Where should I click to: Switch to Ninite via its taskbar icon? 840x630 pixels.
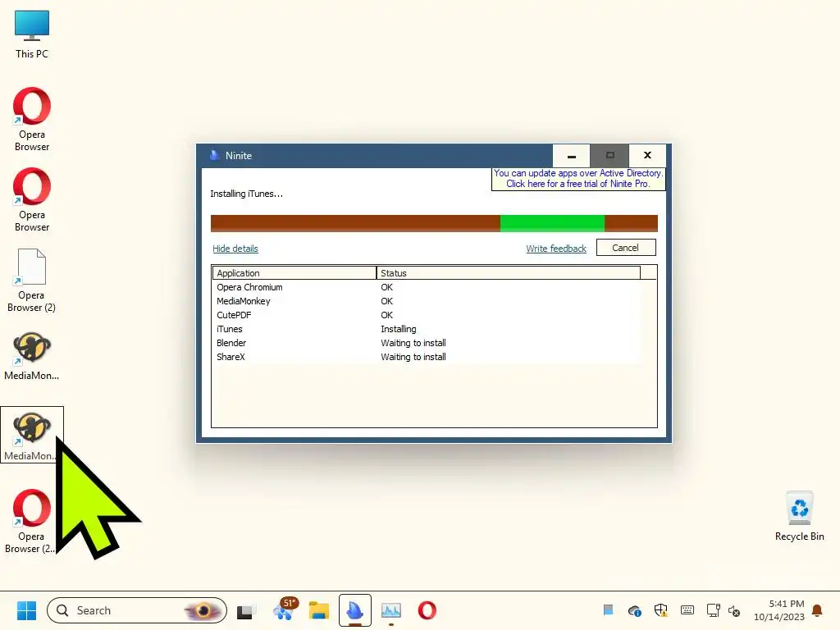point(354,610)
